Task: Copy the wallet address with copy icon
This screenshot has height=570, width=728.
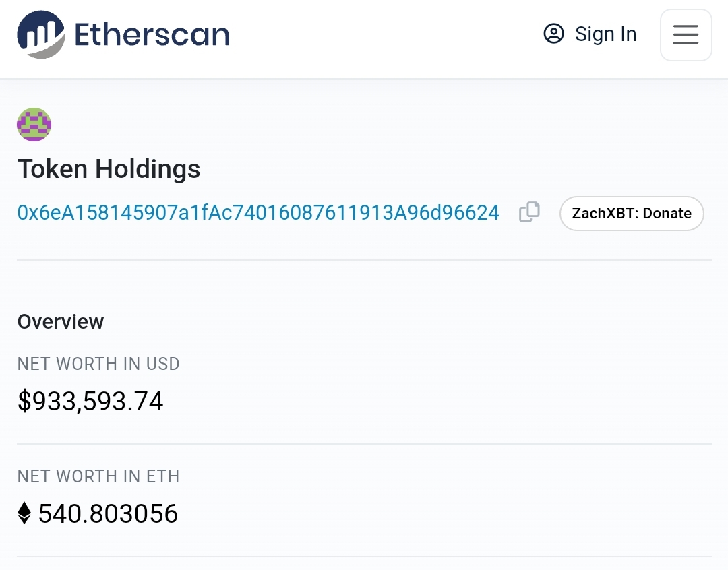Action: click(529, 212)
